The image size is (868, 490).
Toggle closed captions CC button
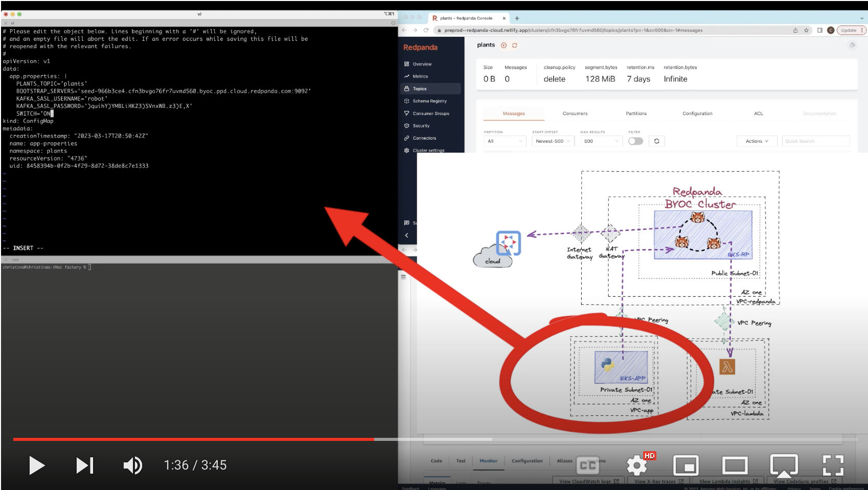pos(588,465)
